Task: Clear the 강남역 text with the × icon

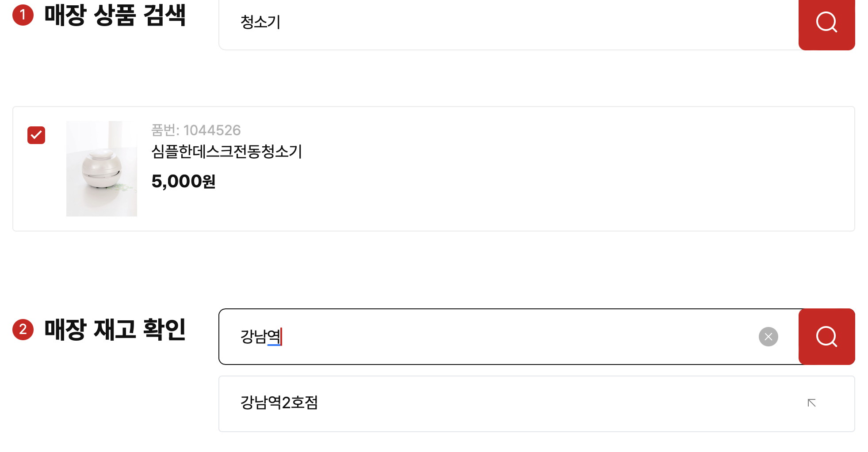Action: pos(768,337)
